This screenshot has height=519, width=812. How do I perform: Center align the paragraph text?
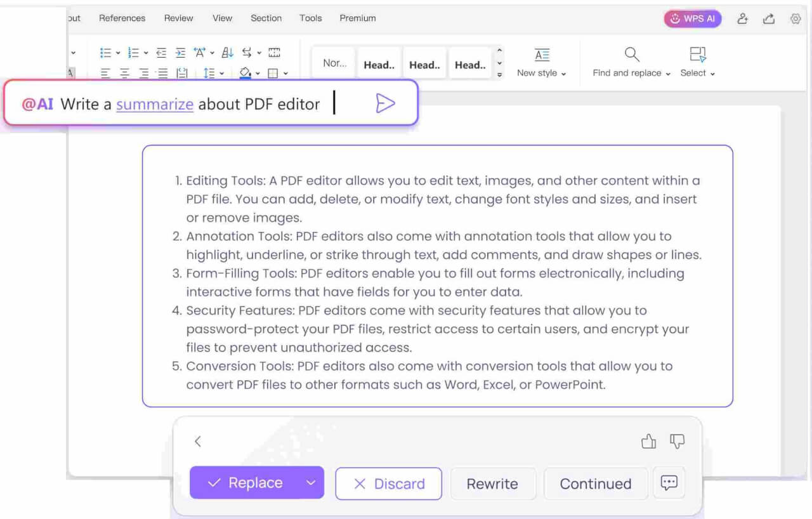pyautogui.click(x=124, y=74)
